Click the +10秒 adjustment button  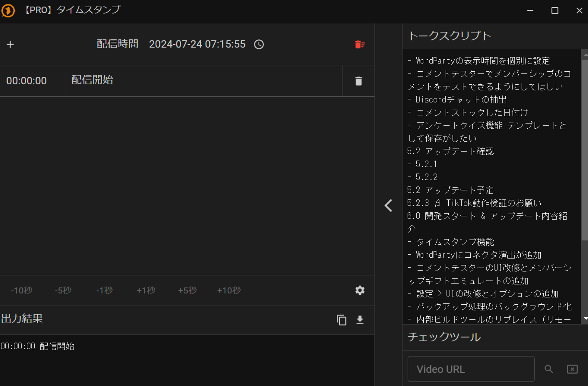(229, 290)
